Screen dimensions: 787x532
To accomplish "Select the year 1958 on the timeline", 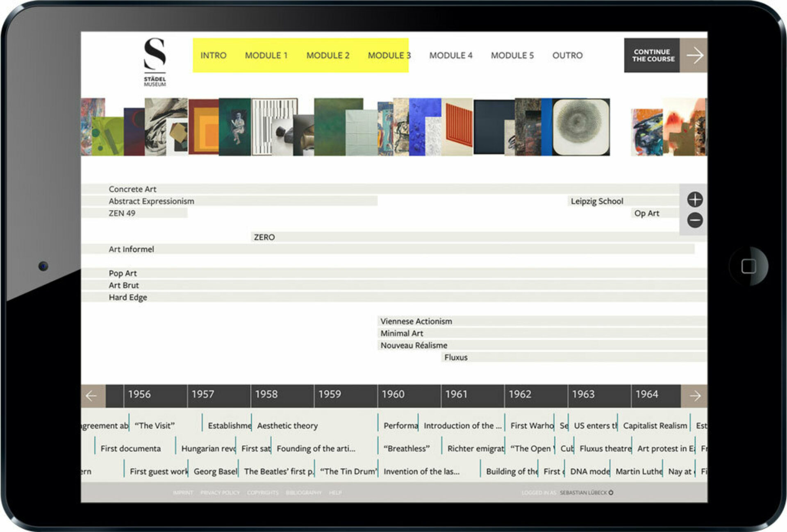I will 282,396.
